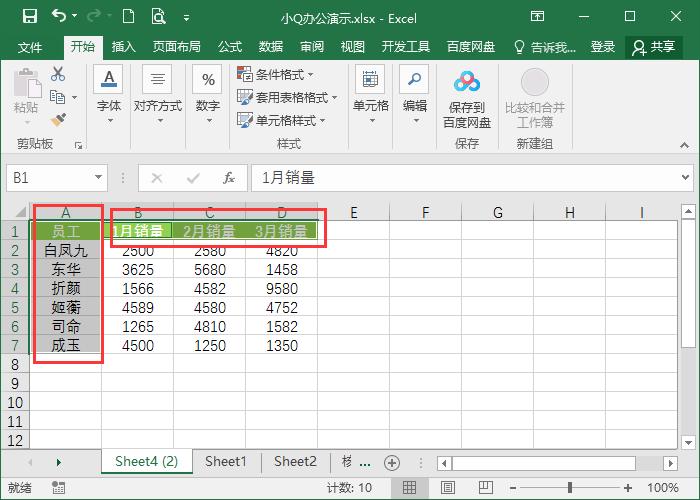
Task: Open clipboard pane launcher
Action: 79,146
